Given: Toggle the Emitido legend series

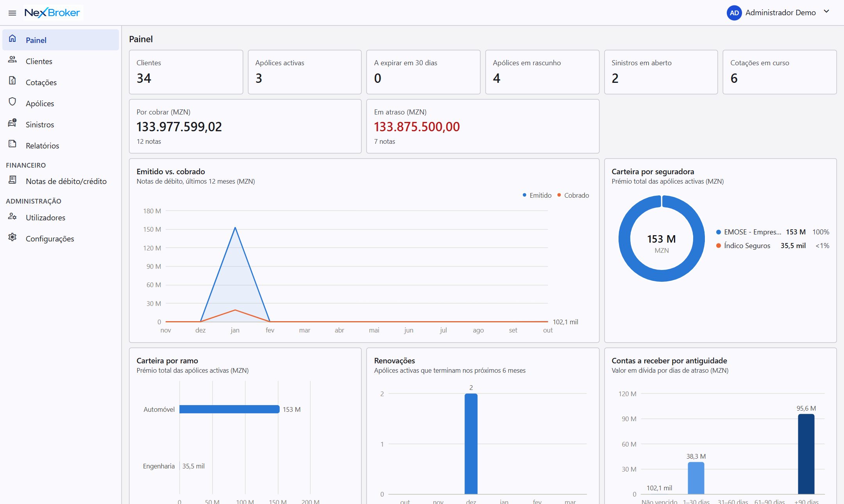Looking at the screenshot, I should [537, 195].
